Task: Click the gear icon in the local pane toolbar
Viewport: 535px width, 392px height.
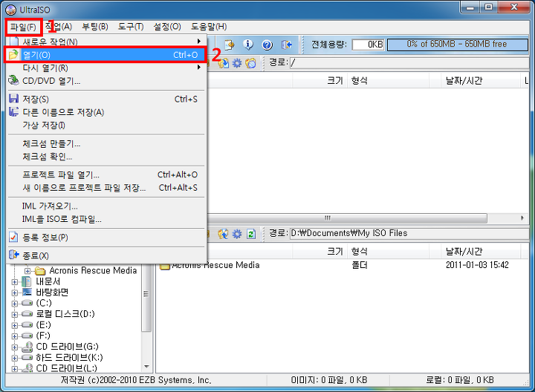Action: point(237,234)
